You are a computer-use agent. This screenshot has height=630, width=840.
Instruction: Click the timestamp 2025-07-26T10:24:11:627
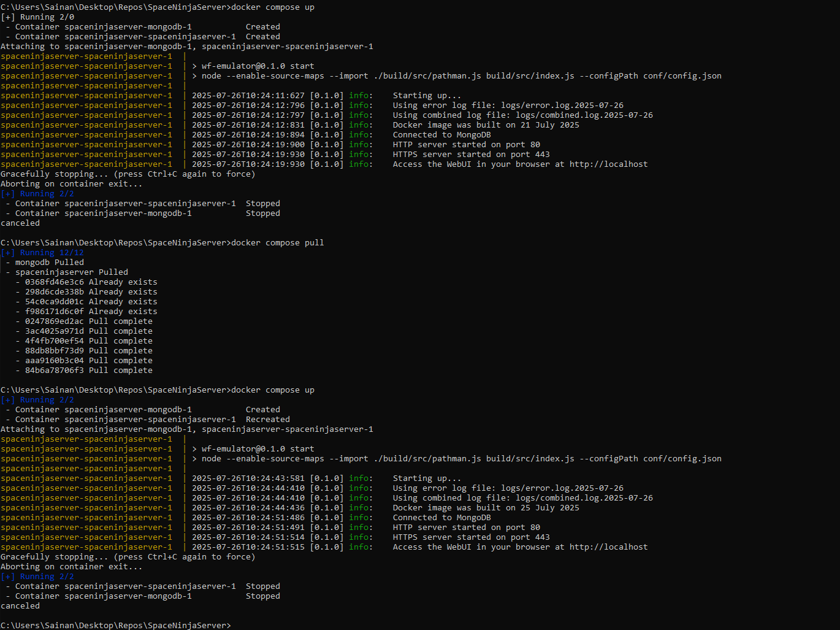click(248, 96)
